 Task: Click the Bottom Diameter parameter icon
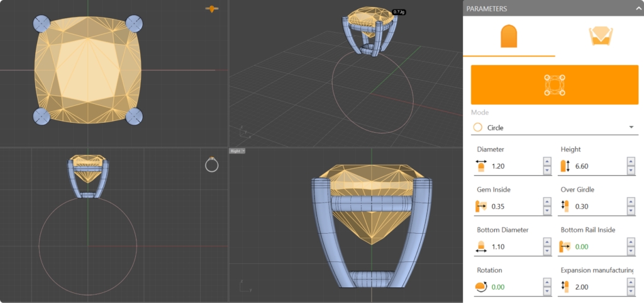coord(482,247)
